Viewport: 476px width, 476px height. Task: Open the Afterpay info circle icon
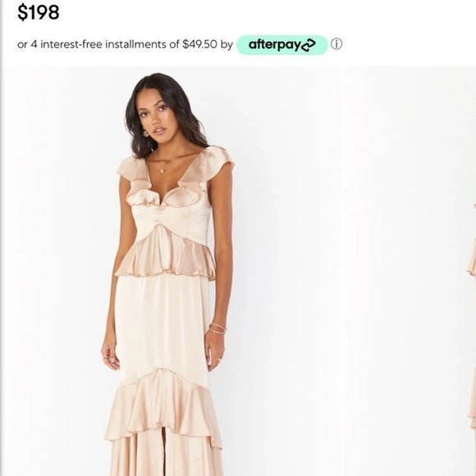tap(336, 44)
